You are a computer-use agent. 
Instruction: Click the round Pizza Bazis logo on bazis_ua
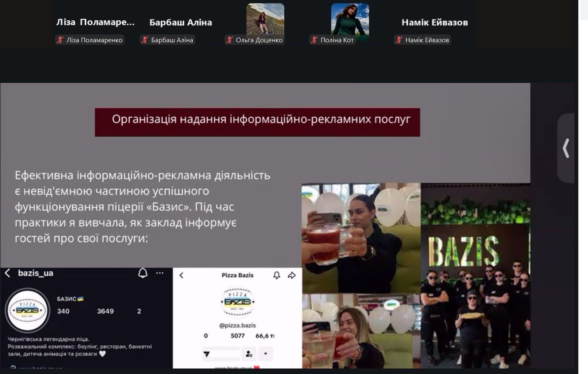coord(28,311)
